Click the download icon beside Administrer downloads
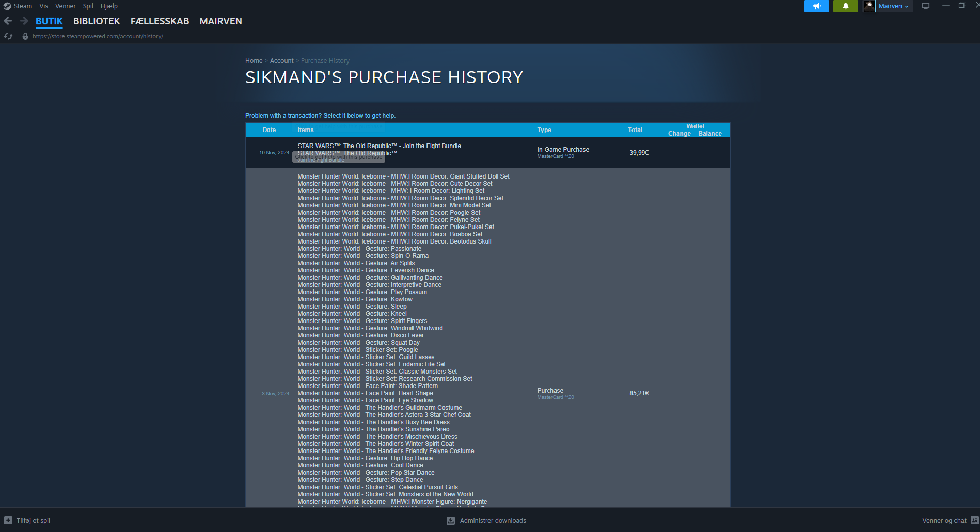 point(451,521)
